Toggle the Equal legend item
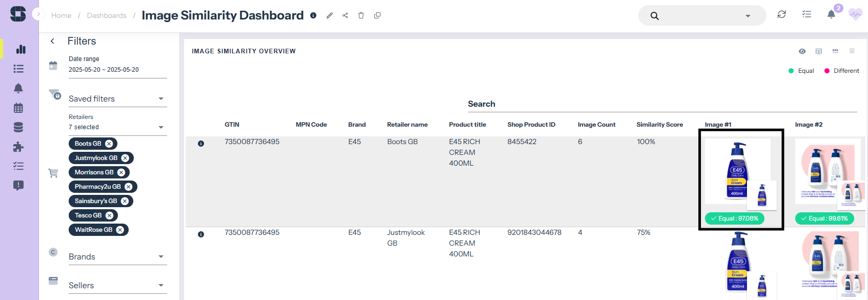 pyautogui.click(x=801, y=71)
